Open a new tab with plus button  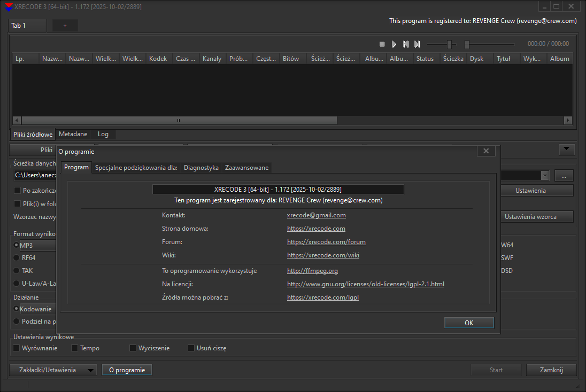point(65,26)
